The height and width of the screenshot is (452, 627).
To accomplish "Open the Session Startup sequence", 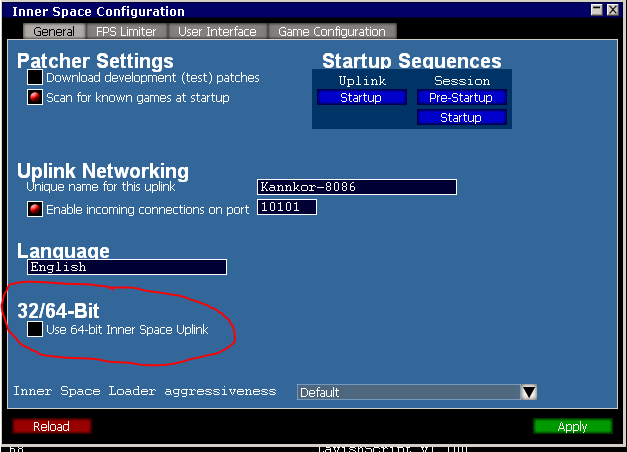I will (x=461, y=117).
